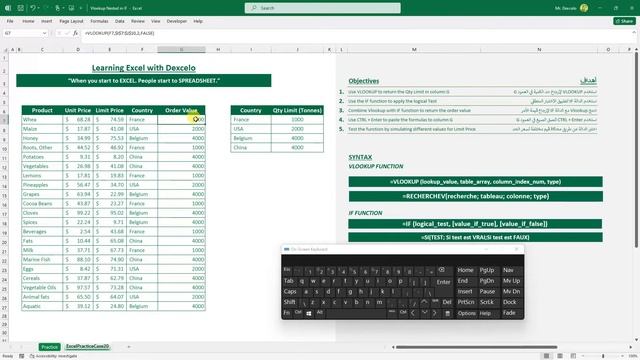Open the Insert ribbon tab

[47, 21]
